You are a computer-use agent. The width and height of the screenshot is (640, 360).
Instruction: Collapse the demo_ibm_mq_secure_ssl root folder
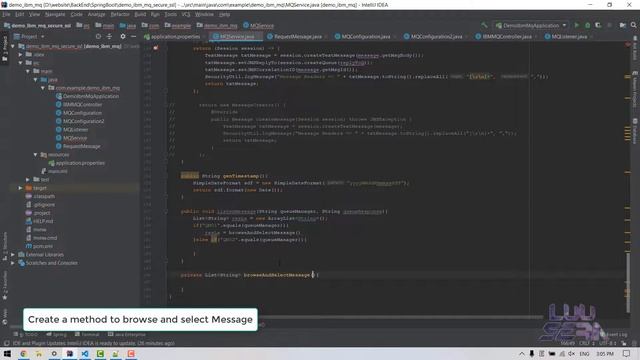tap(13, 46)
